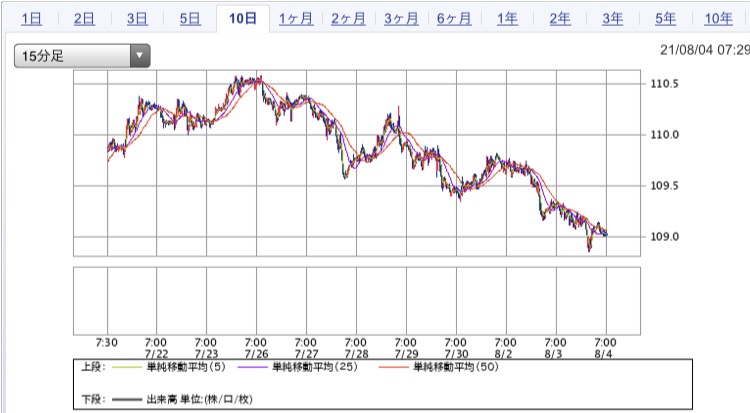Click the latest candlestick at 8/4
This screenshot has width=750, height=413.
pos(606,234)
